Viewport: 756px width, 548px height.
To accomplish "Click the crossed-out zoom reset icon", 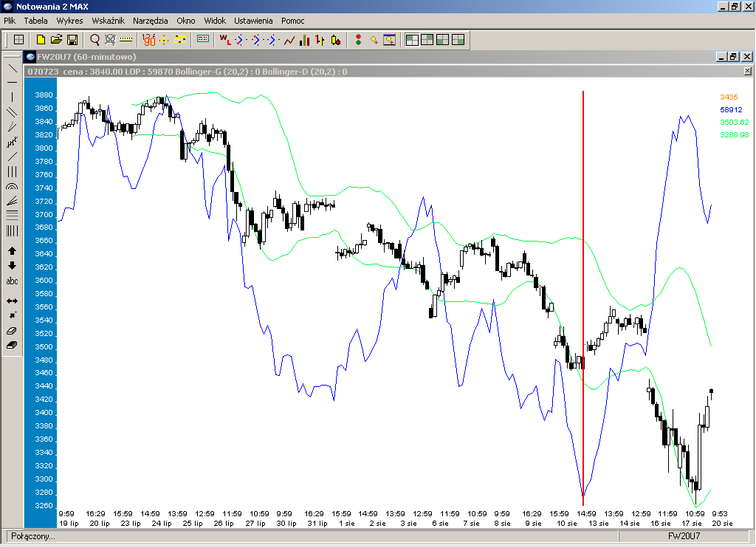I will pyautogui.click(x=111, y=40).
